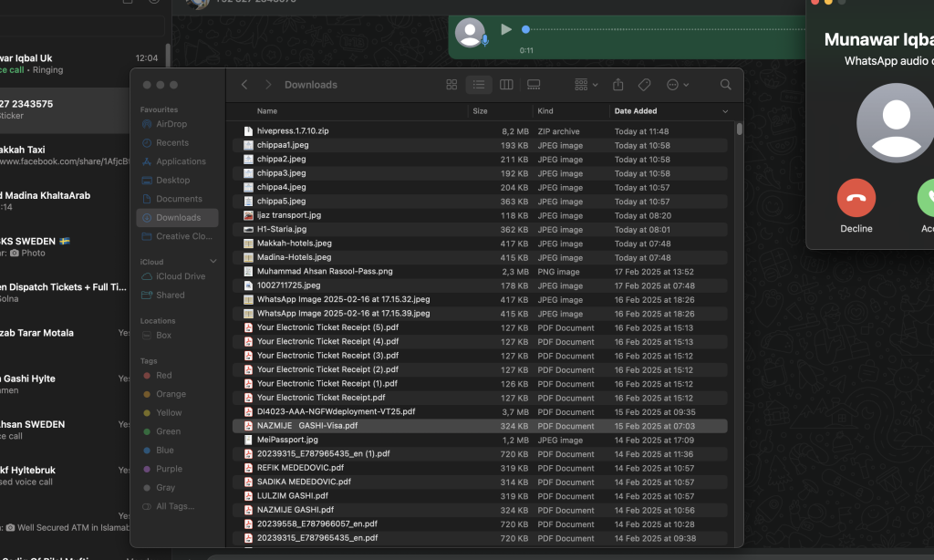The width and height of the screenshot is (934, 560).
Task: Sort files by the Size column header
Action: [480, 111]
